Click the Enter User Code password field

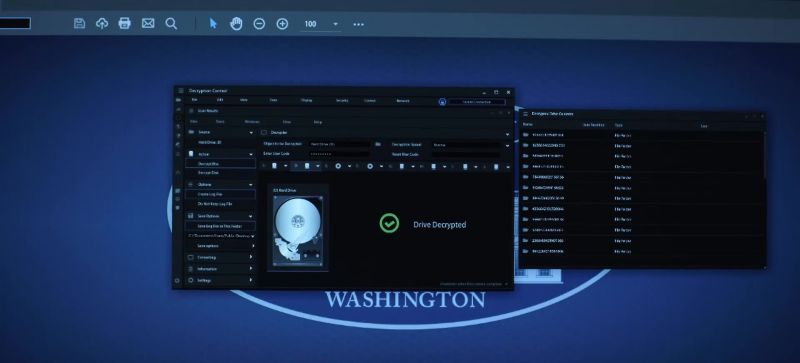(339, 154)
